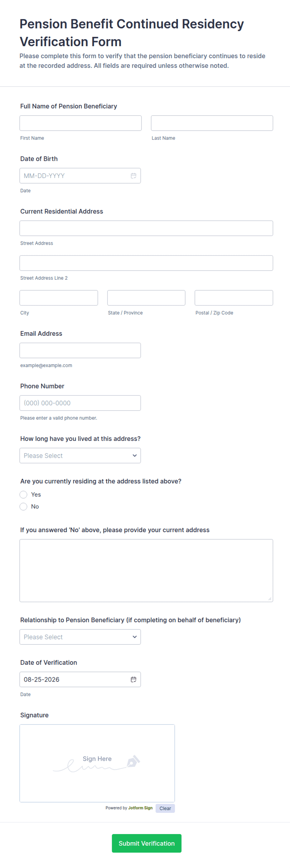Open the Date of Birth calendar icon
This screenshot has width=290, height=868.
tap(133, 176)
